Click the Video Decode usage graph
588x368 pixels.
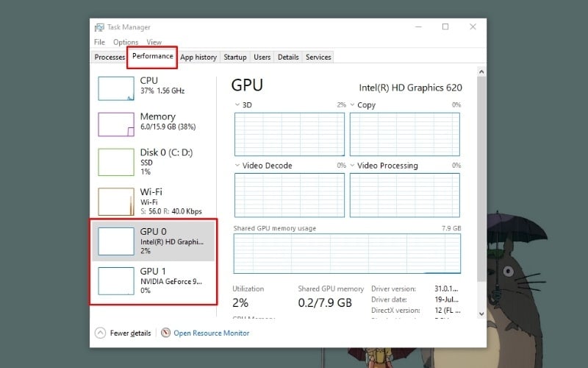coord(290,195)
